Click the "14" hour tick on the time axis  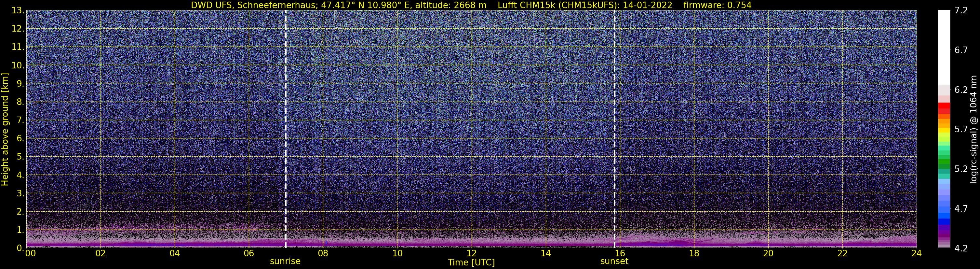tap(545, 254)
